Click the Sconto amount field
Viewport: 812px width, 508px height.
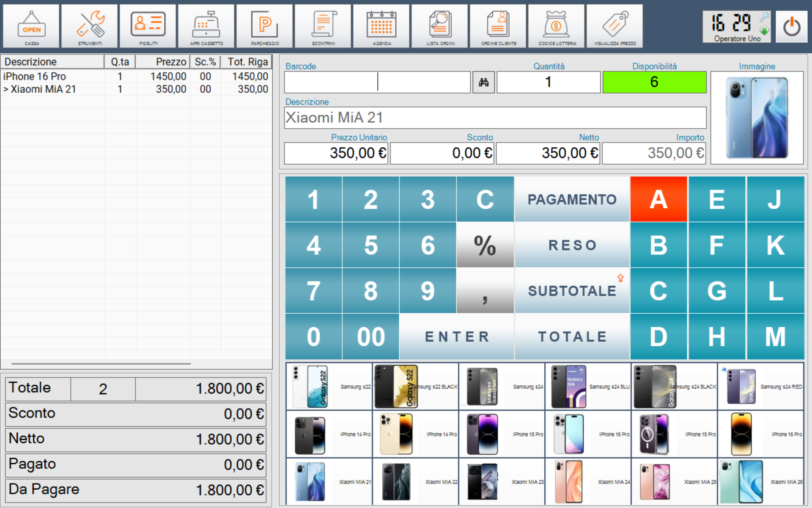coord(442,153)
